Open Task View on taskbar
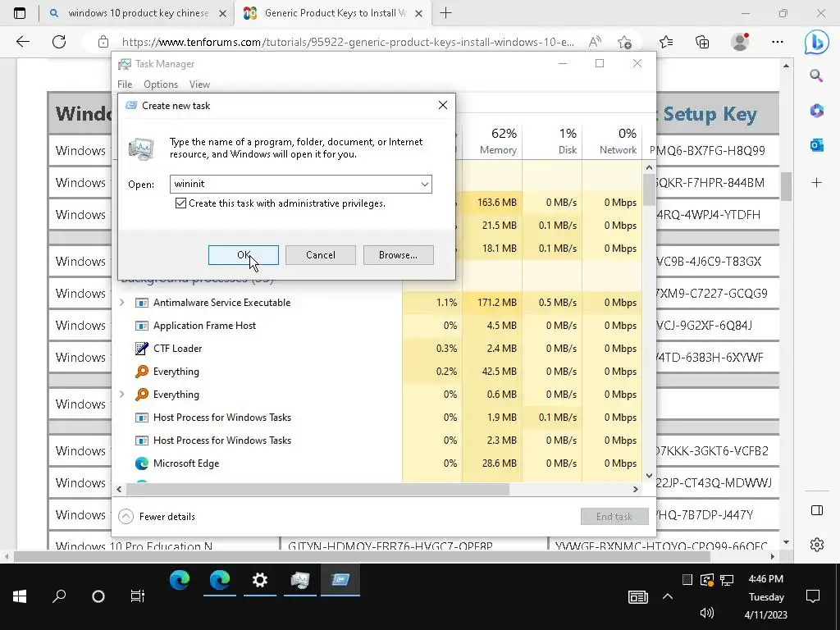This screenshot has width=840, height=630. click(x=138, y=596)
